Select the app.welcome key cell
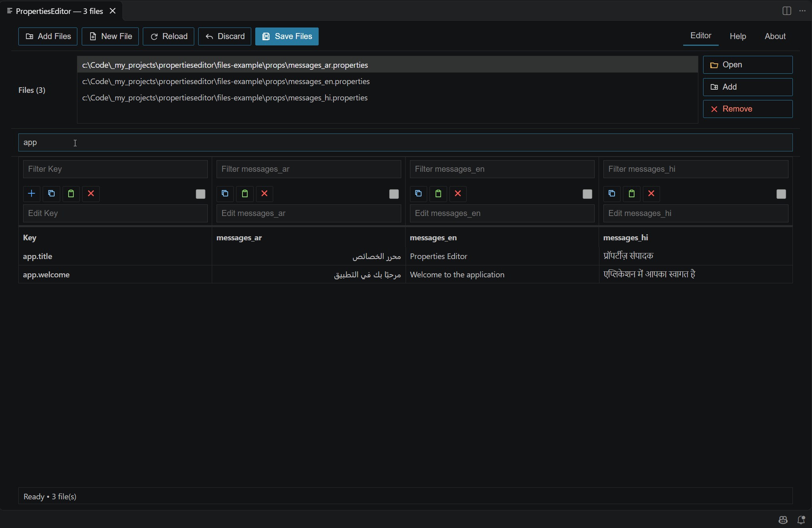This screenshot has height=528, width=812. pyautogui.click(x=115, y=275)
